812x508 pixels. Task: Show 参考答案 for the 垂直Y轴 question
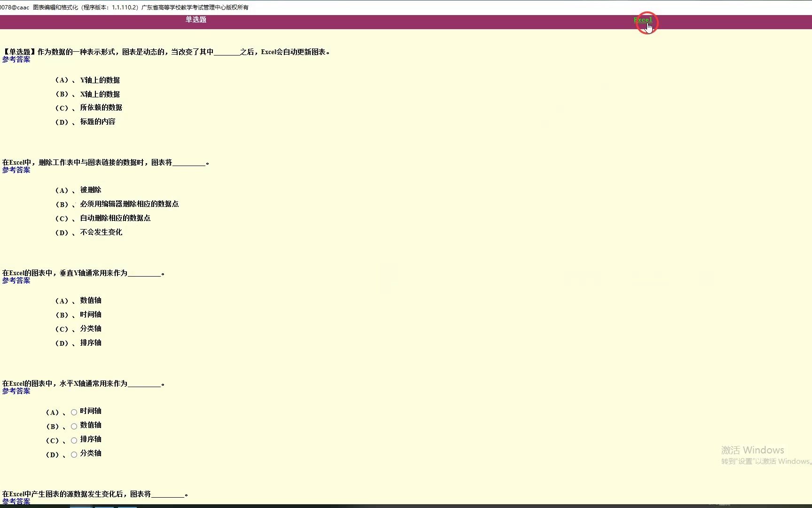[x=16, y=281]
